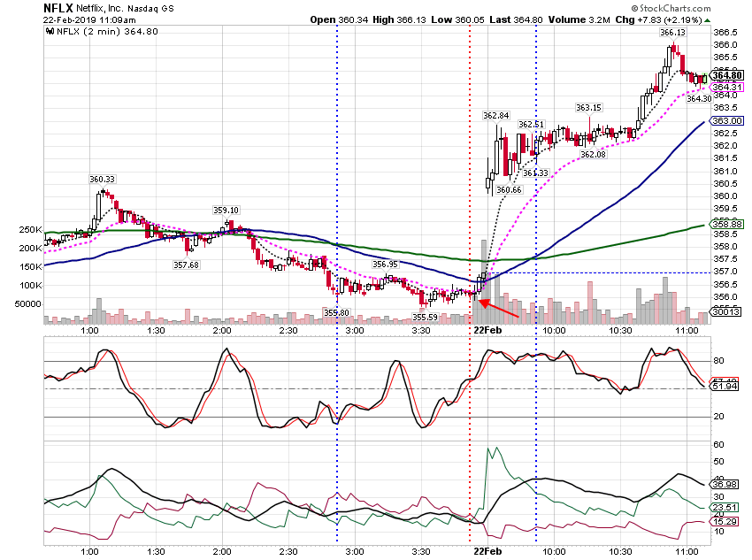752x560 pixels.
Task: Click the 356.95 price label
Action: pos(385,265)
